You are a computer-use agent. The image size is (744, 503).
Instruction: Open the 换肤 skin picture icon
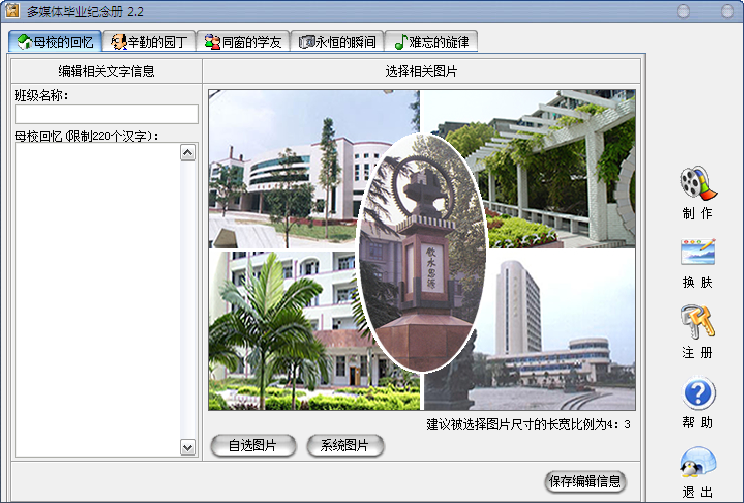(x=698, y=252)
